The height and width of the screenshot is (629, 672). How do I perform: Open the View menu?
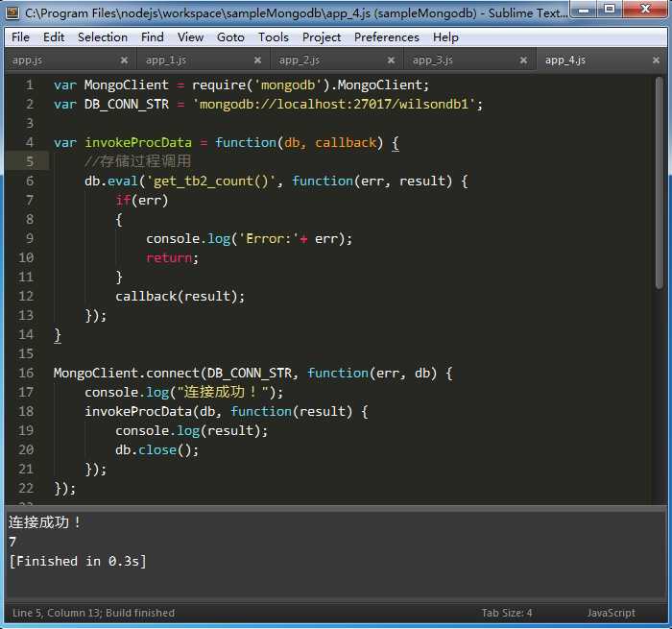click(x=190, y=37)
